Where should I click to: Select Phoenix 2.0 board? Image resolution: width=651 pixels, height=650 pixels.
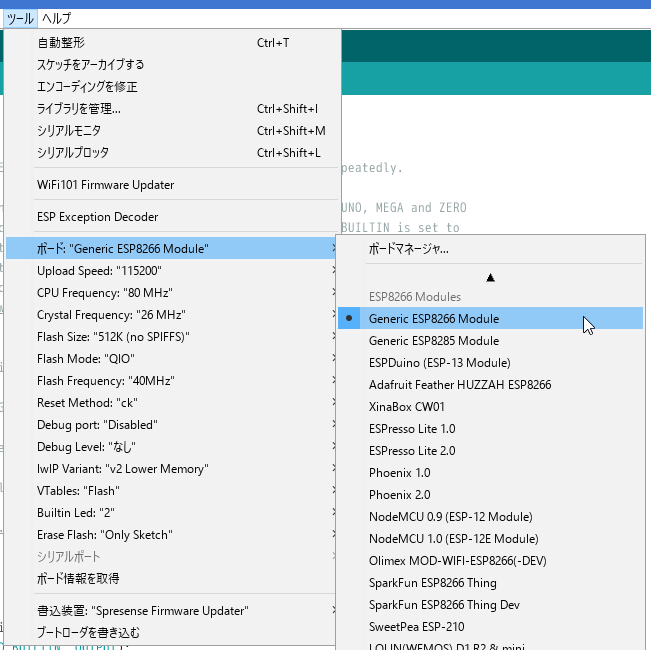click(x=490, y=494)
